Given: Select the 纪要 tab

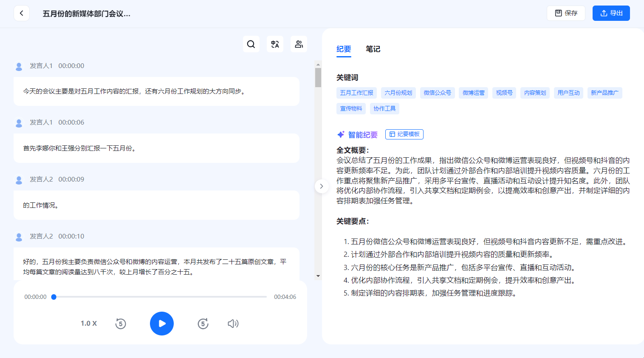Looking at the screenshot, I should pos(344,49).
